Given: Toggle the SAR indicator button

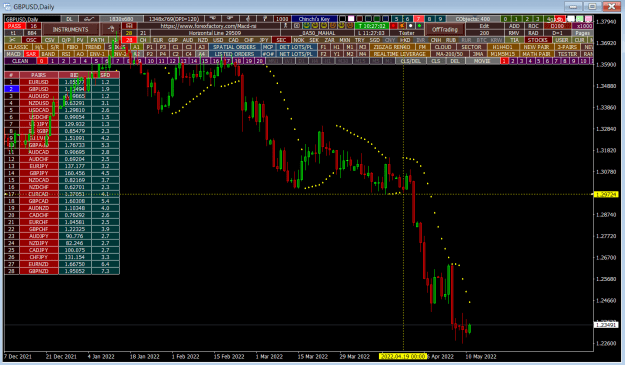Looking at the screenshot, I should pos(31,54).
